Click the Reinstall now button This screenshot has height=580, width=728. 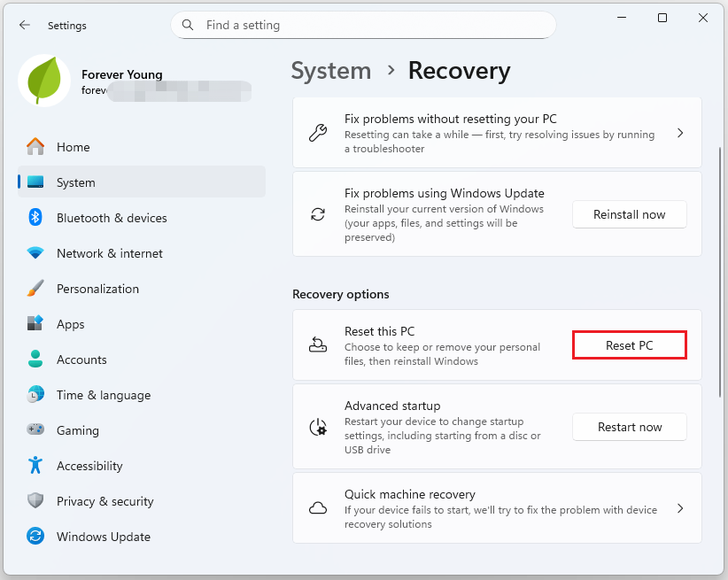(x=629, y=214)
